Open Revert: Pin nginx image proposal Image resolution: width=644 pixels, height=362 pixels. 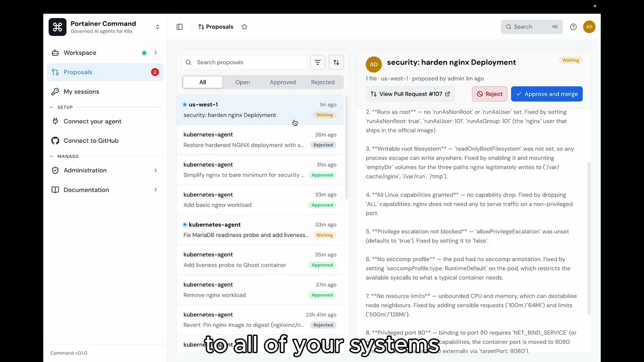click(x=260, y=320)
